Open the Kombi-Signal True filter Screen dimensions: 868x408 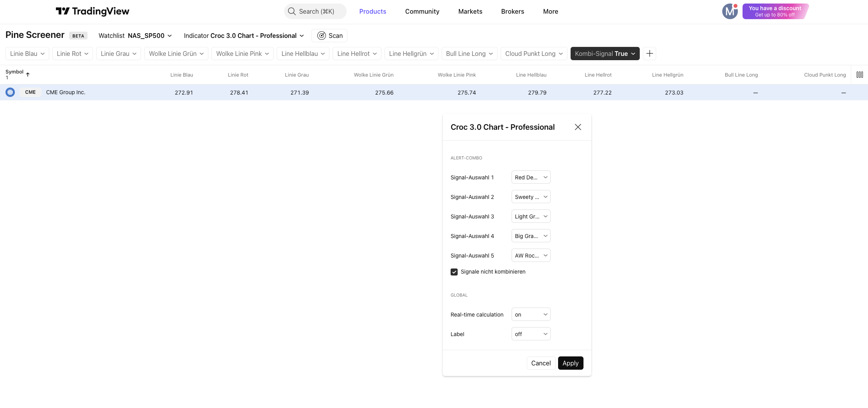(x=605, y=54)
